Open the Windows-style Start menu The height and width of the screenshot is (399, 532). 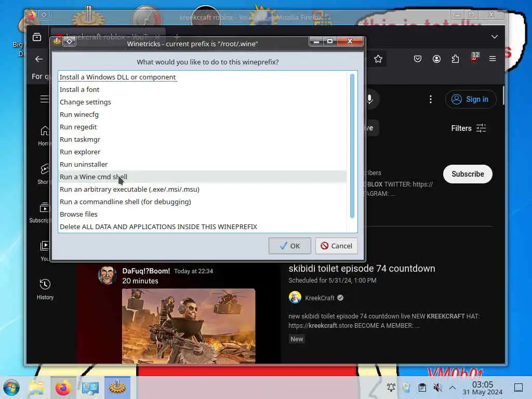coord(11,388)
